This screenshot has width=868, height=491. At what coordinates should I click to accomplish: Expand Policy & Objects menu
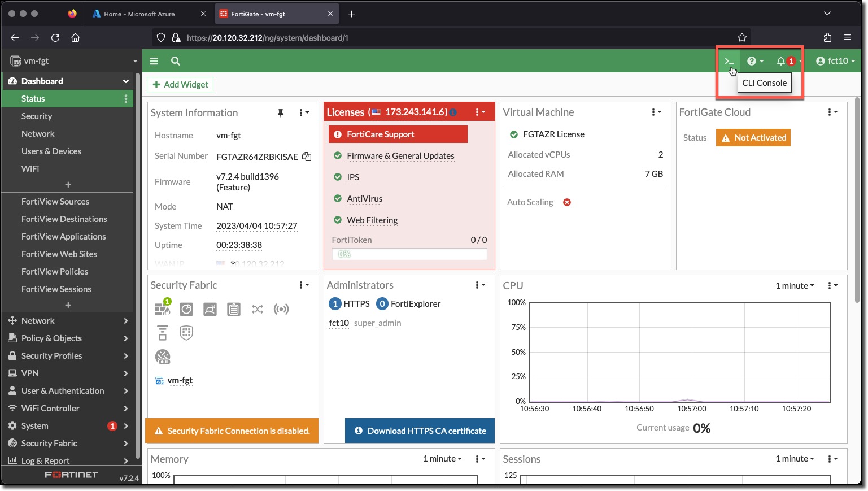[68, 338]
